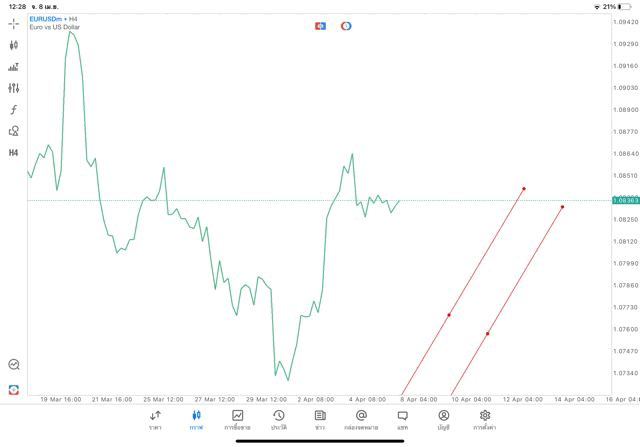Open the H4 timeframe selector
The image size is (640, 447).
pyautogui.click(x=14, y=153)
